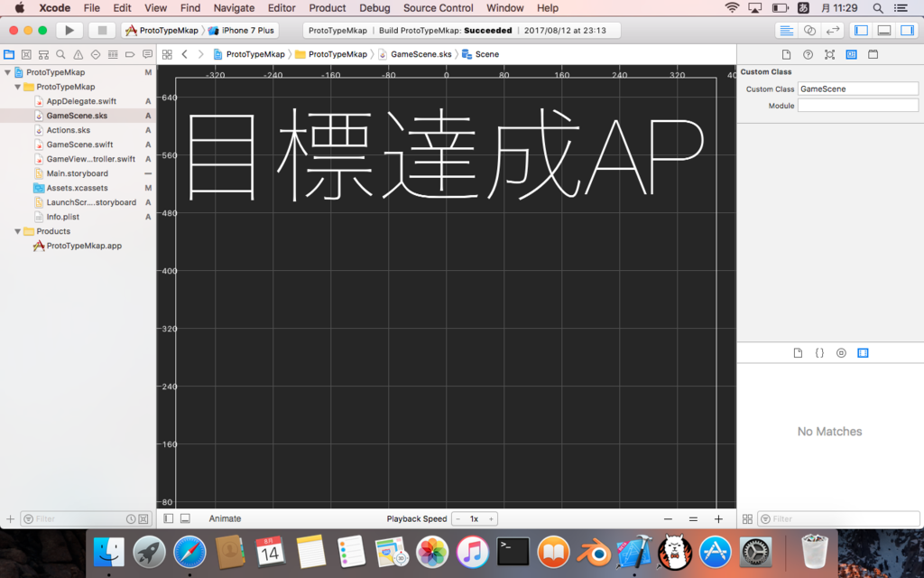Choose iPhone 7 Plus run destination
924x578 pixels.
(241, 30)
